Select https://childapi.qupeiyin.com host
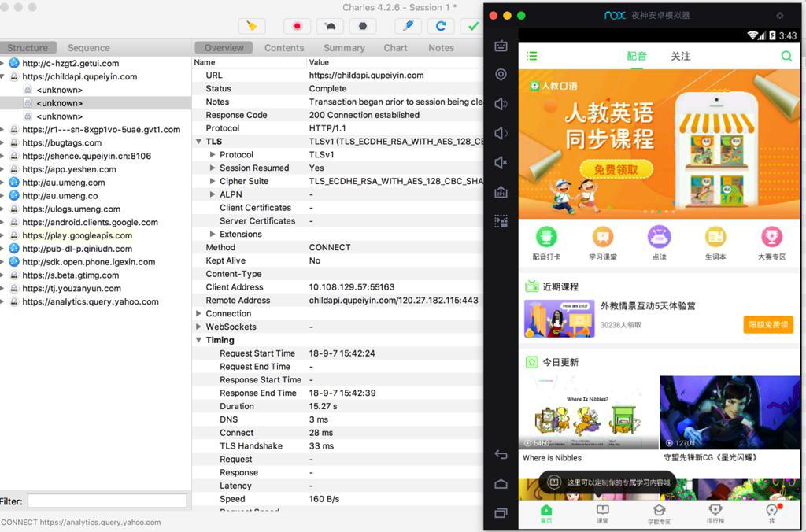Viewport: 806px width, 532px height. (79, 76)
